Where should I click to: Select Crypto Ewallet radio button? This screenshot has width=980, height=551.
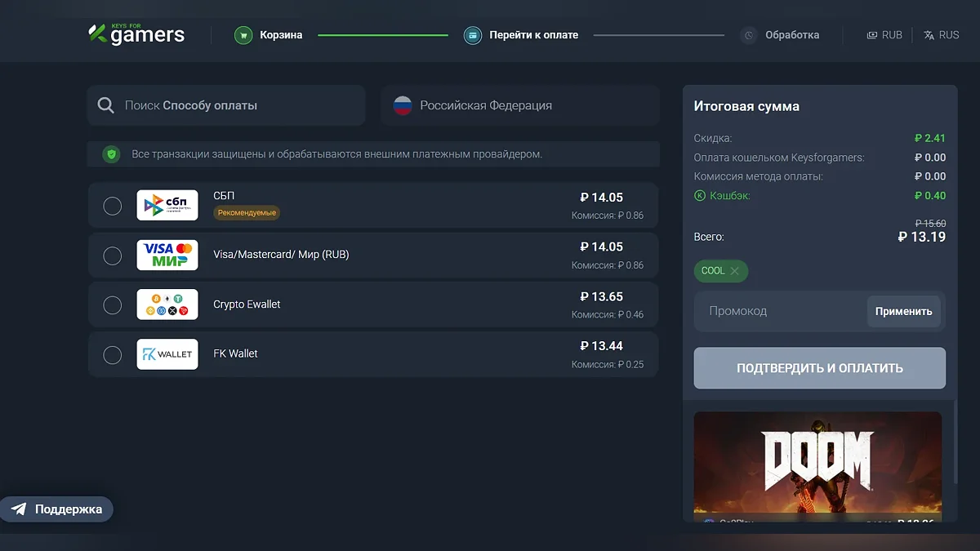click(x=113, y=305)
